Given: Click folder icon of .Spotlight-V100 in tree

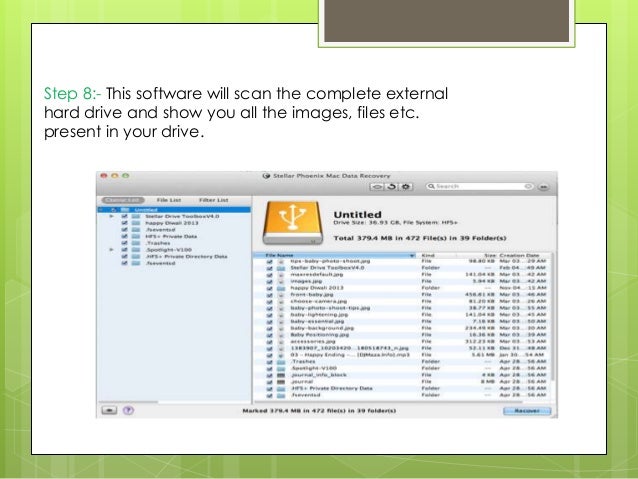Looking at the screenshot, I should pos(136,250).
